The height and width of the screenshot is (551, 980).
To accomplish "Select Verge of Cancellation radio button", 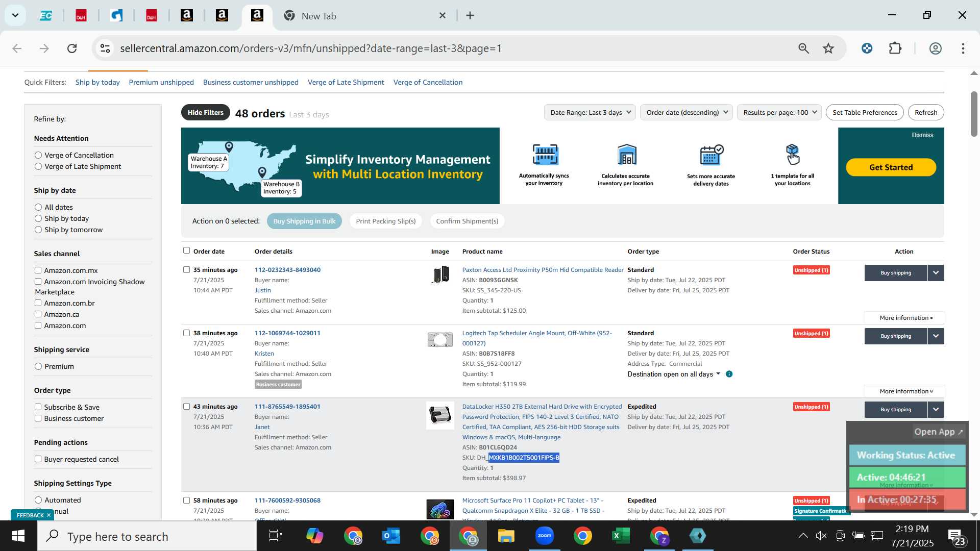I will coord(38,155).
